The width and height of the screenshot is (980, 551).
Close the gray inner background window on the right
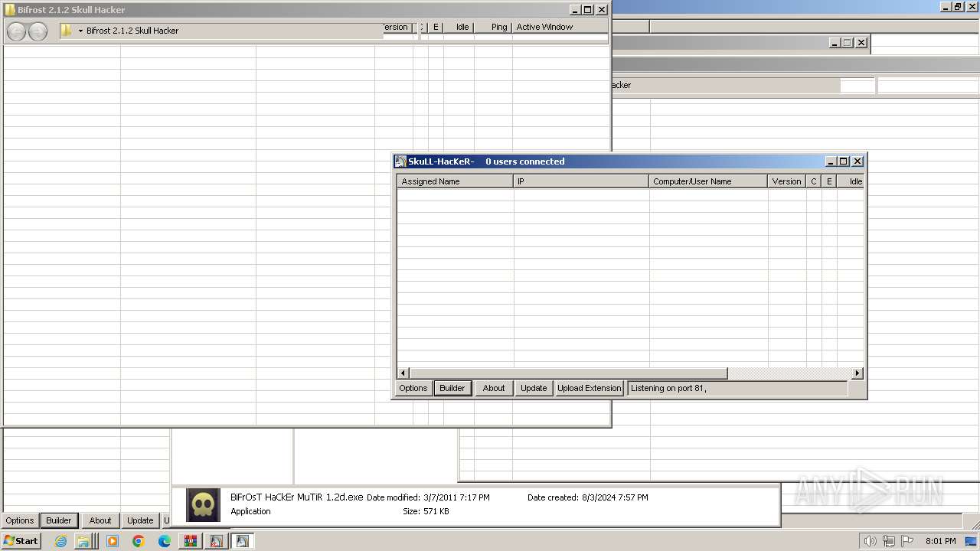coord(861,43)
